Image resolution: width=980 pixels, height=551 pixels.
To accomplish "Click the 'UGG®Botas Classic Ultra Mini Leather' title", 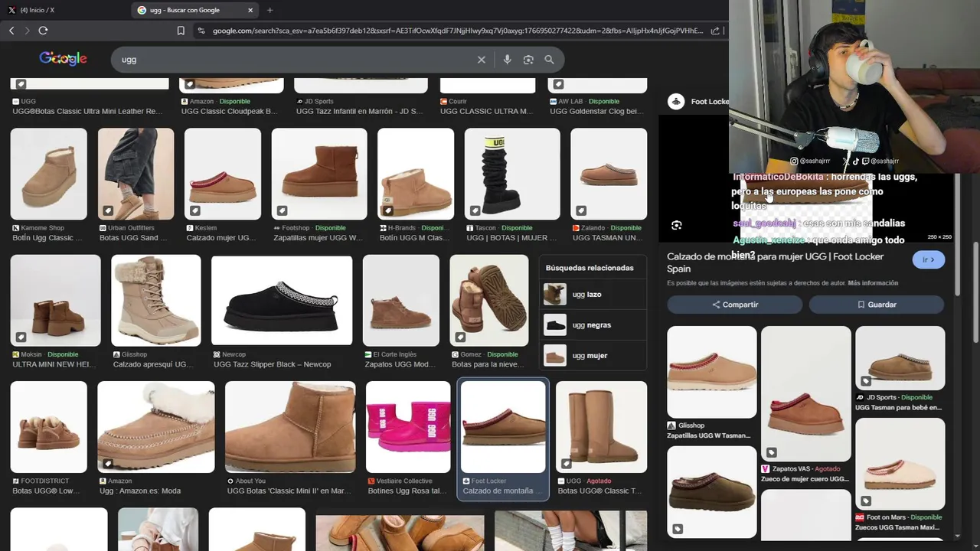I will 87,112.
